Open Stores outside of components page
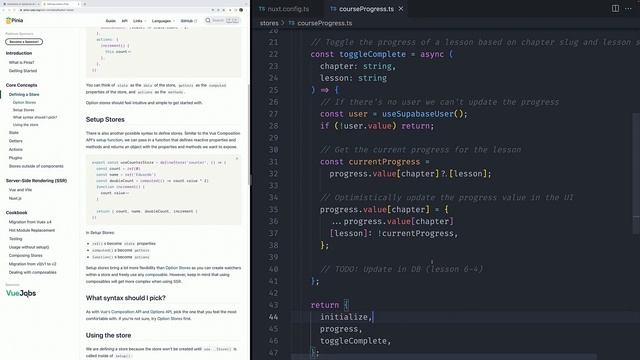 pos(36,166)
